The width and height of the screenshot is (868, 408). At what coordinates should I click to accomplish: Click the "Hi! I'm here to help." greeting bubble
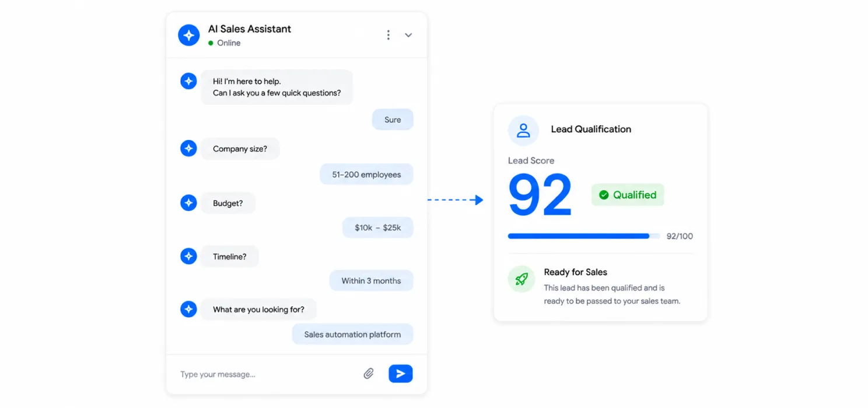(x=277, y=87)
